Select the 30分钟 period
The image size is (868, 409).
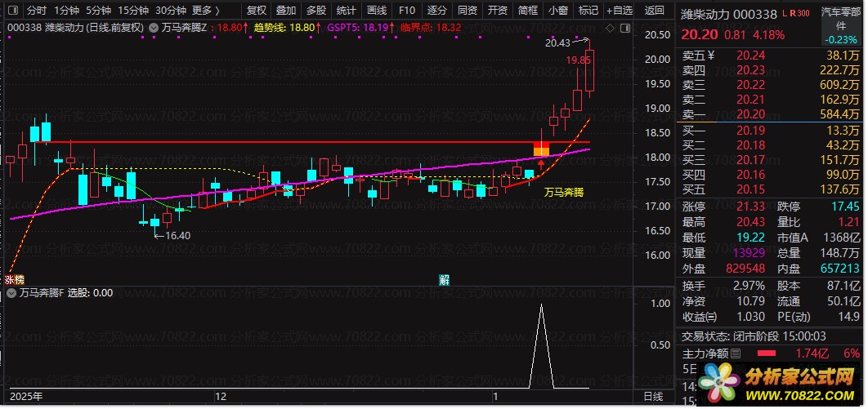coord(171,11)
